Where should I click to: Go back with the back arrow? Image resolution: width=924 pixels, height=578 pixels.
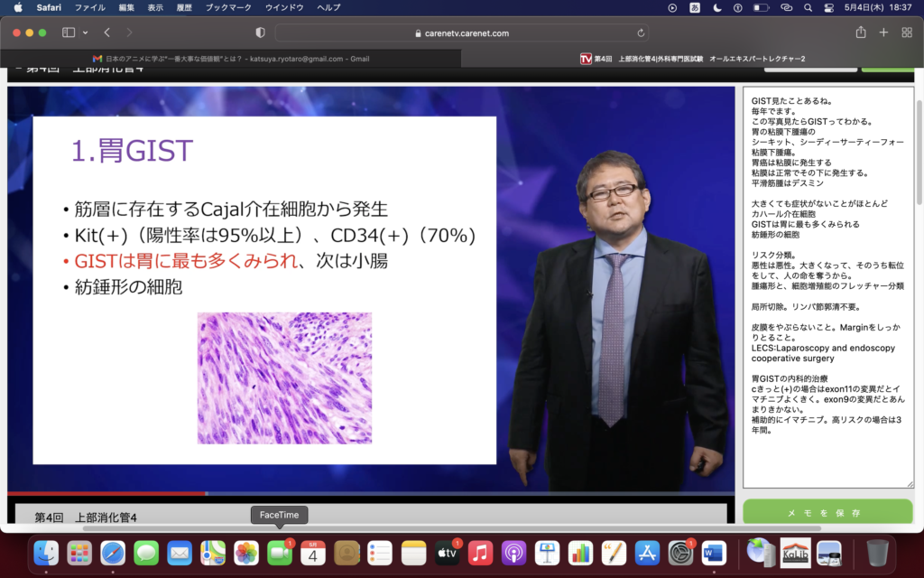[106, 33]
